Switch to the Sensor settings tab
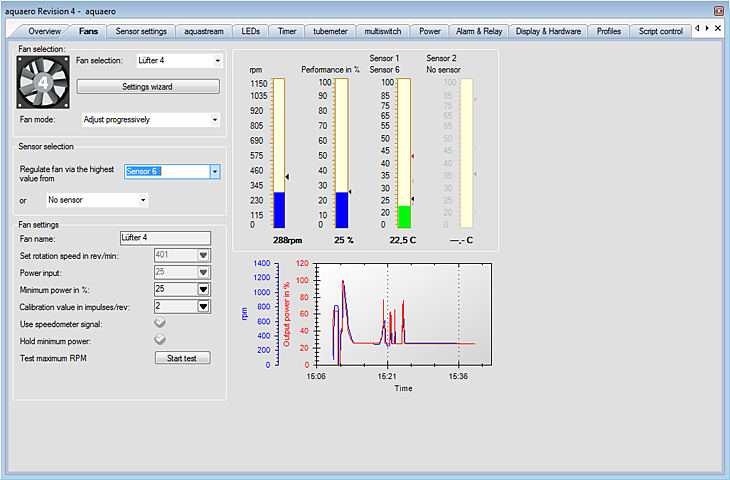This screenshot has width=730, height=480. click(x=141, y=31)
